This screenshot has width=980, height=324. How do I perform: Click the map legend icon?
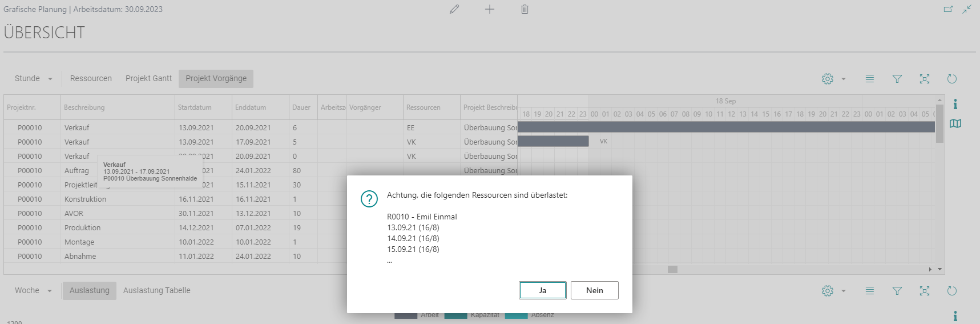pos(955,123)
